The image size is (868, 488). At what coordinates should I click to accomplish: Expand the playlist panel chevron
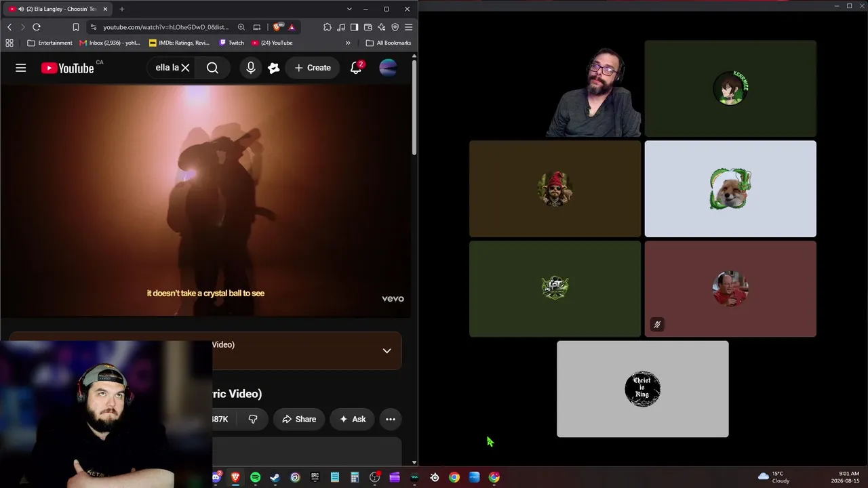(387, 350)
